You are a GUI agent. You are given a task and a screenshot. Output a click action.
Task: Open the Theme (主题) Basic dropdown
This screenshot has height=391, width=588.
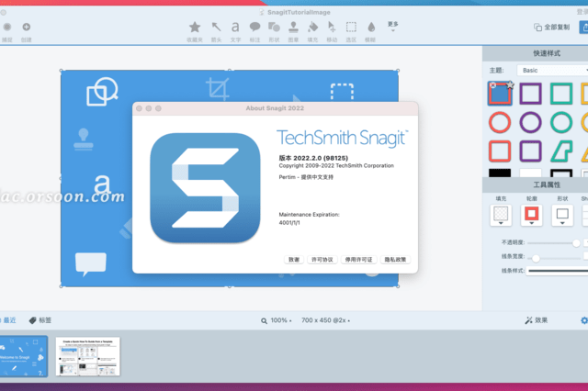click(552, 71)
